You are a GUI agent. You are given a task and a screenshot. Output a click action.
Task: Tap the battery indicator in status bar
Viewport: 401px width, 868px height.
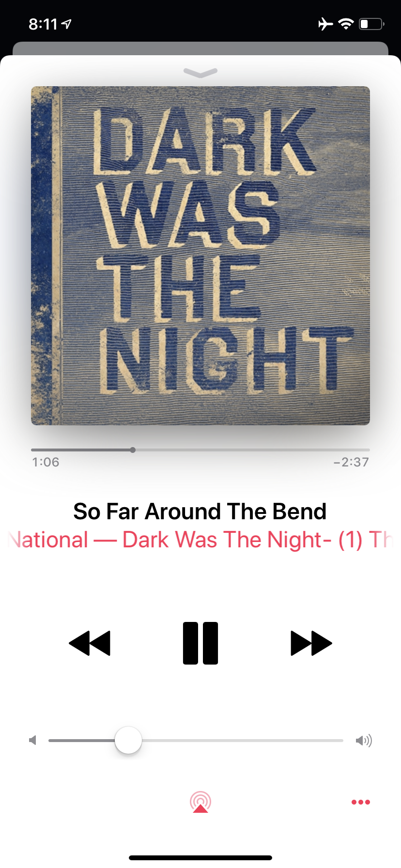pos(371,24)
